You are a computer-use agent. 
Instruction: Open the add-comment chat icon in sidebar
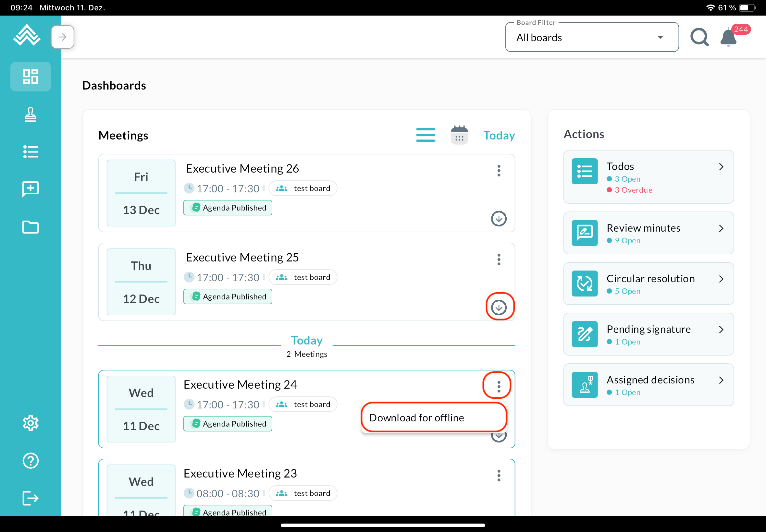[x=30, y=189]
